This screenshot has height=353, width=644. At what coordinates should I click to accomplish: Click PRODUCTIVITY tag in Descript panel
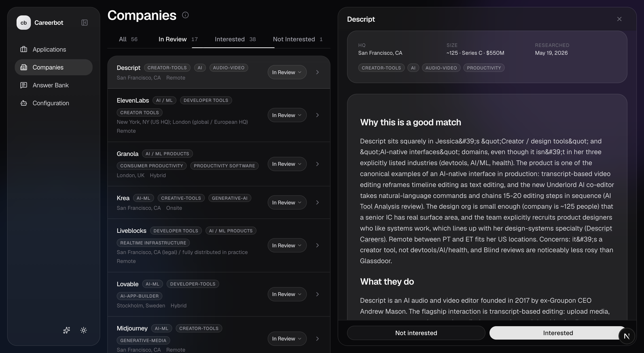pos(484,68)
